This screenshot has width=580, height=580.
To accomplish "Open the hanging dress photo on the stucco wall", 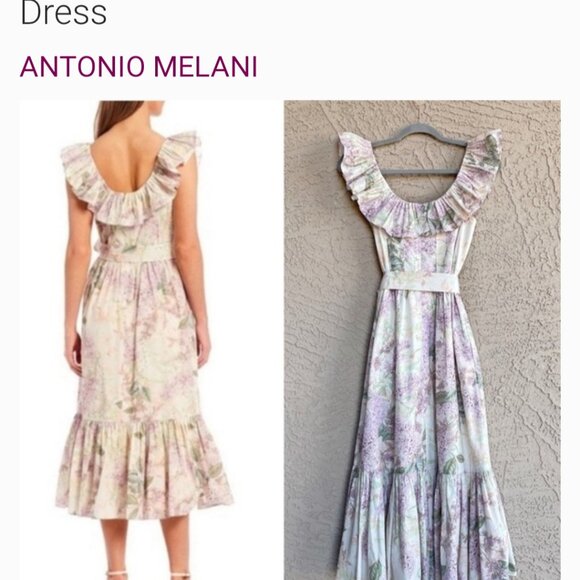I will (x=422, y=340).
